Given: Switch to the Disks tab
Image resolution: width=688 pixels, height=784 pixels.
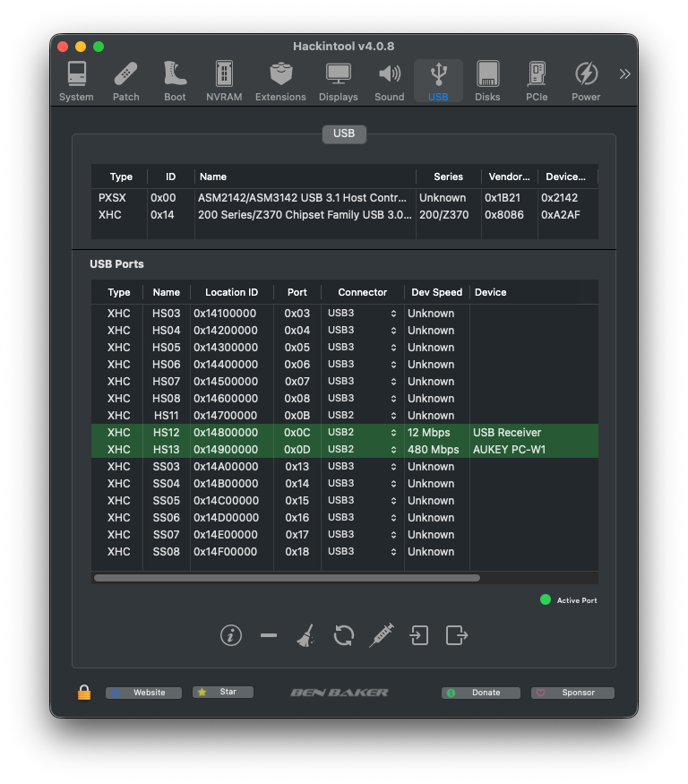Looking at the screenshot, I should pyautogui.click(x=487, y=82).
